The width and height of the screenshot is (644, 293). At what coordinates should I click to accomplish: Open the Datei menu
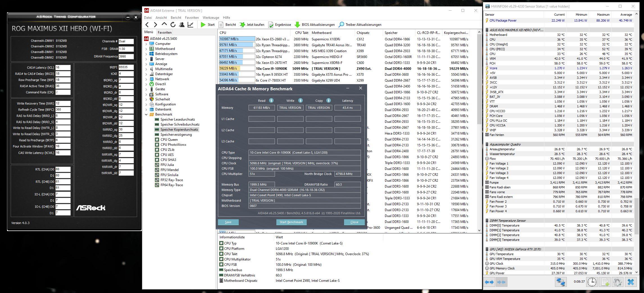[x=148, y=17]
